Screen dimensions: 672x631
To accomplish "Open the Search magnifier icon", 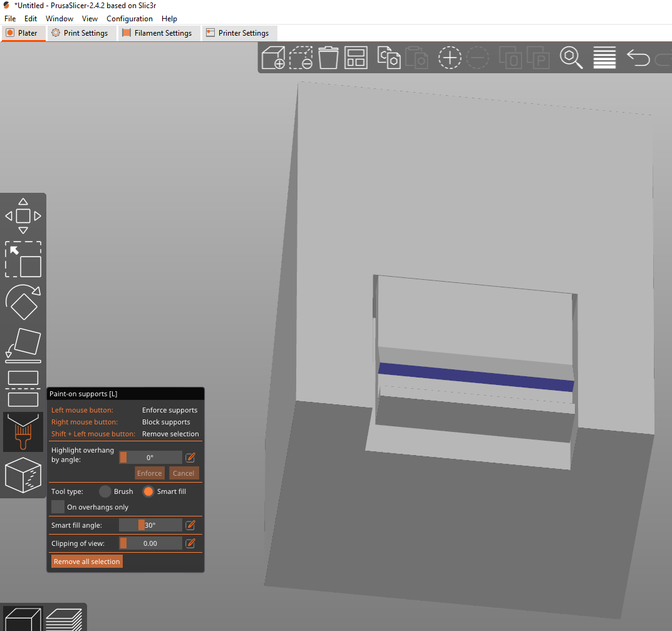I will (x=571, y=58).
